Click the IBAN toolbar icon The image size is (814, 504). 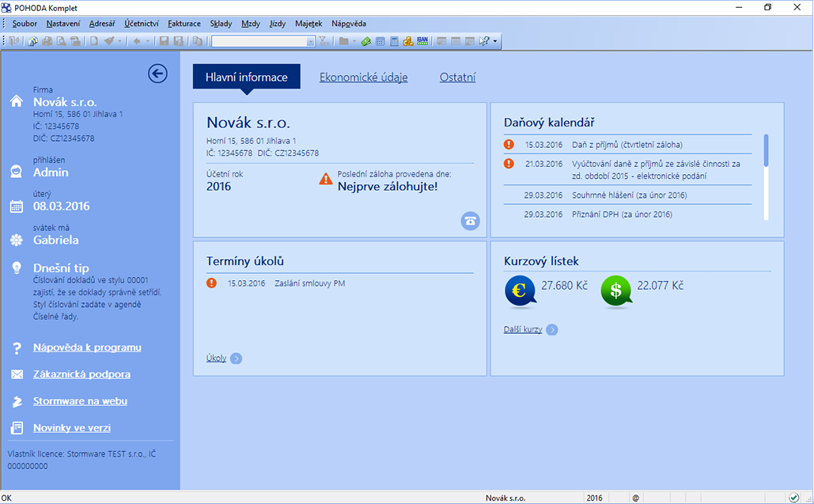coord(422,41)
